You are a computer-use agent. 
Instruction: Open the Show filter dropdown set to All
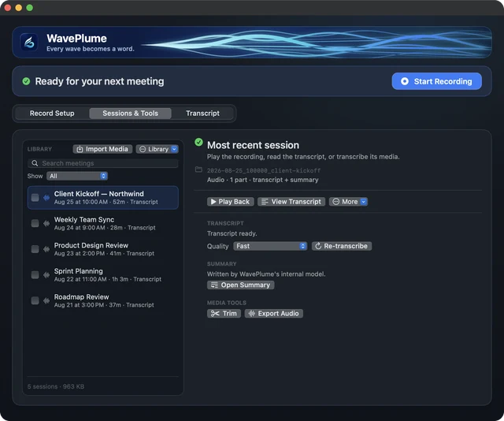[77, 176]
